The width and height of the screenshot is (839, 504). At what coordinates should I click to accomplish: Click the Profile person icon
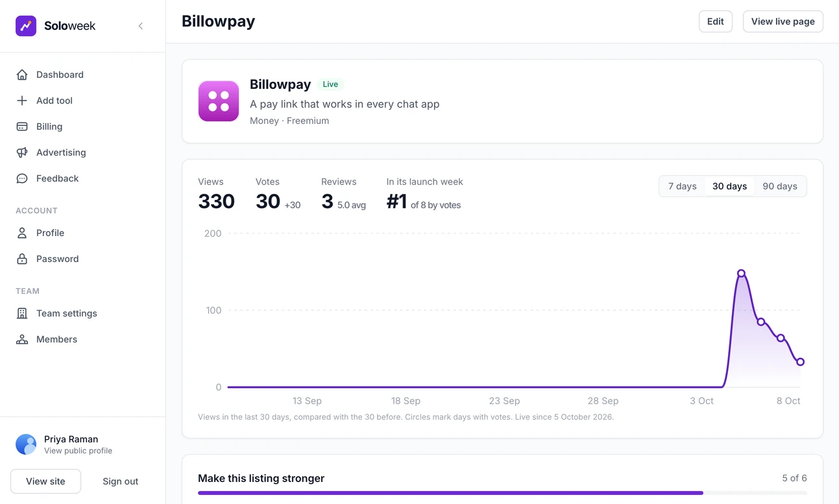click(22, 233)
